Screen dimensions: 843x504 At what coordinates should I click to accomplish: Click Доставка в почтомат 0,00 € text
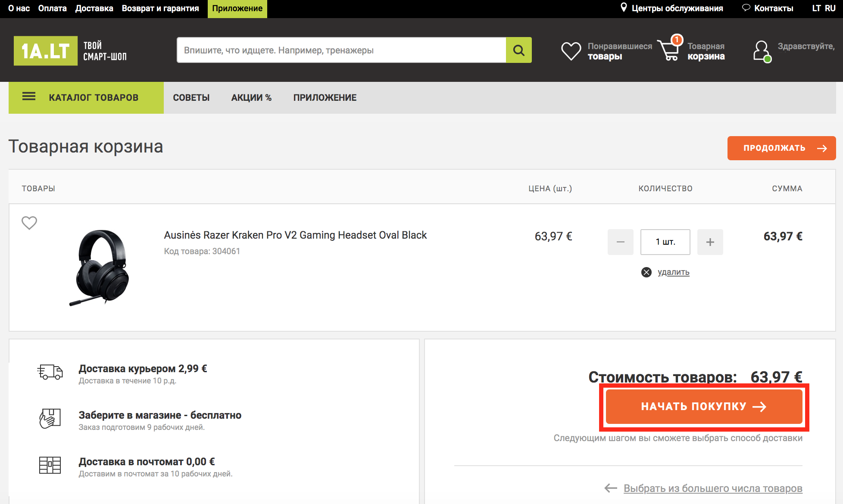click(x=147, y=462)
